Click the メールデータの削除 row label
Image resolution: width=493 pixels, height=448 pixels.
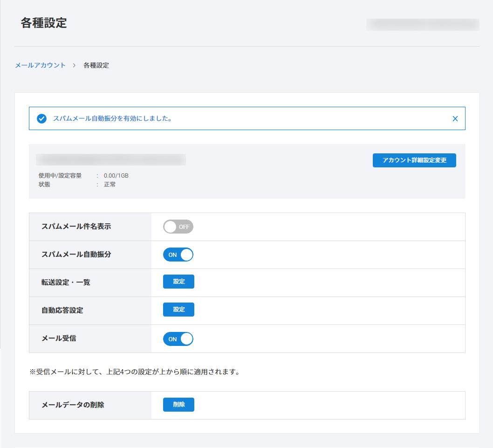73,405
